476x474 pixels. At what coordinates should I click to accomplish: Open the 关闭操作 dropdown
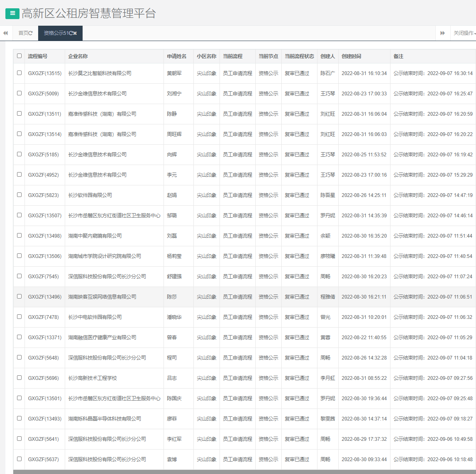464,33
